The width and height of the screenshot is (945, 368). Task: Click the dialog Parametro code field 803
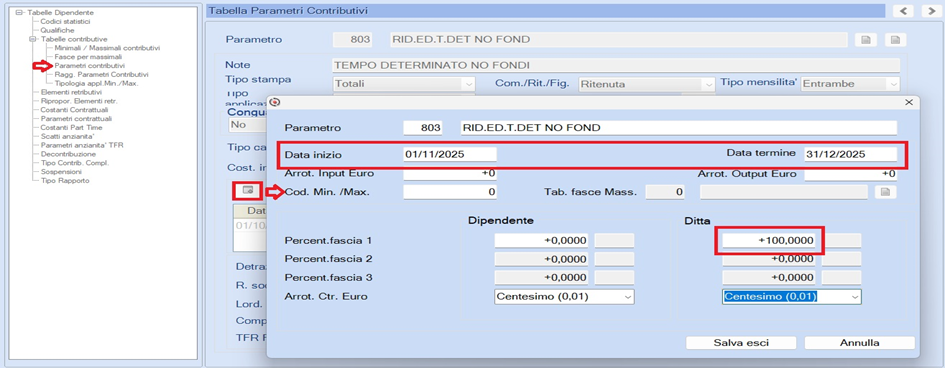pyautogui.click(x=423, y=128)
